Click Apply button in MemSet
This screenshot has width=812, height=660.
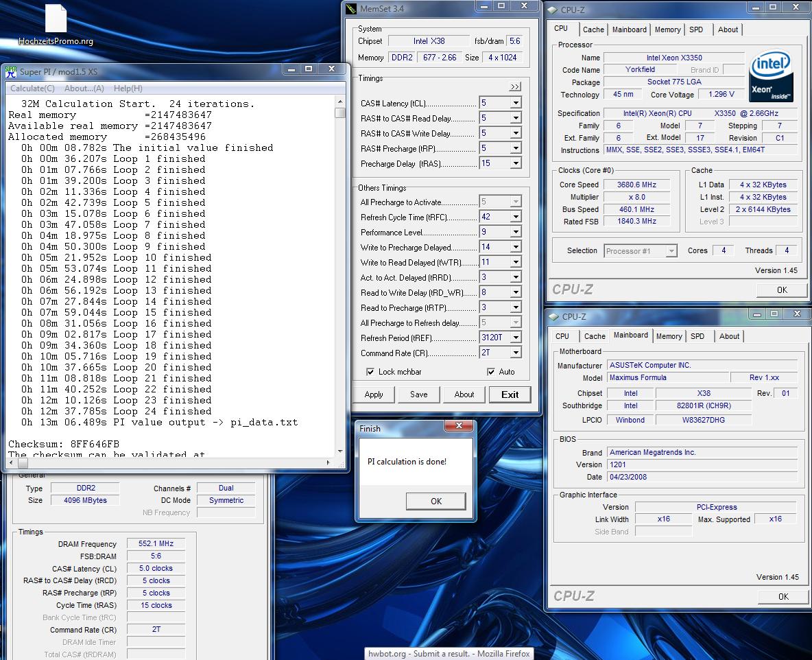coord(374,394)
